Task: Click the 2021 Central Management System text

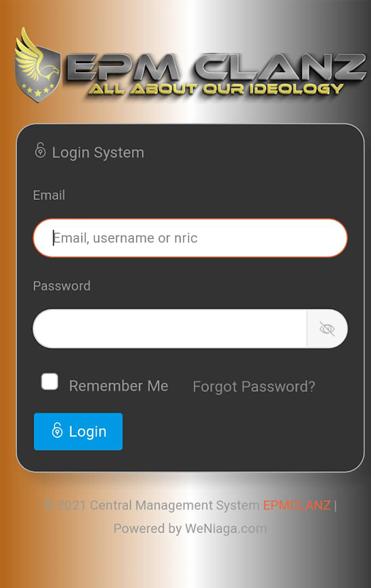Action: pos(159,505)
